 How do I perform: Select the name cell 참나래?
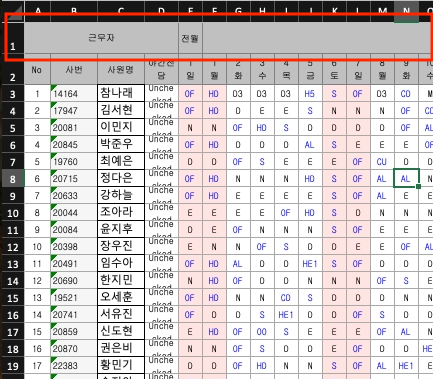[x=121, y=93]
